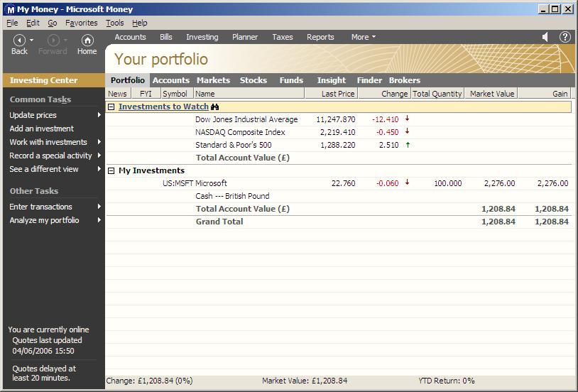The height and width of the screenshot is (392, 578).
Task: Sort by the Total Quantity column header
Action: tap(437, 94)
